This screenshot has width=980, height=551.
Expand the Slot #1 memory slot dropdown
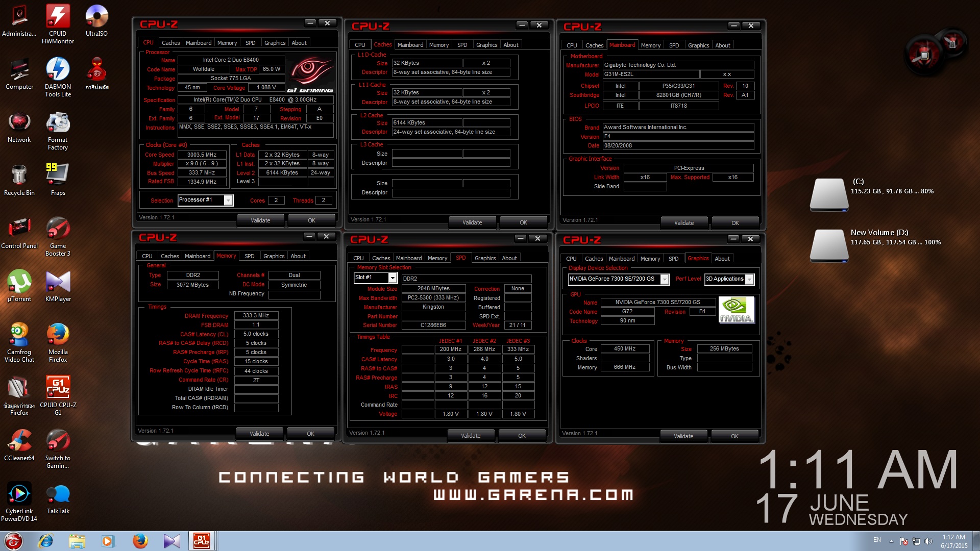pyautogui.click(x=393, y=278)
